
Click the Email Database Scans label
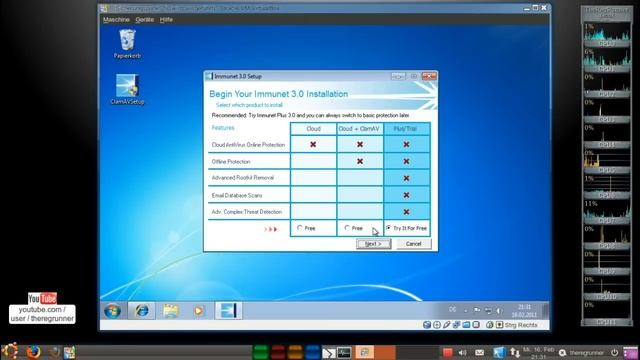237,195
